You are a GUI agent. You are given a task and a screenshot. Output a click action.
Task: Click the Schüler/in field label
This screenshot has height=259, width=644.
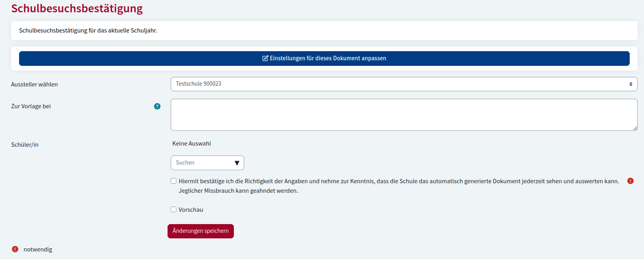[25, 145]
